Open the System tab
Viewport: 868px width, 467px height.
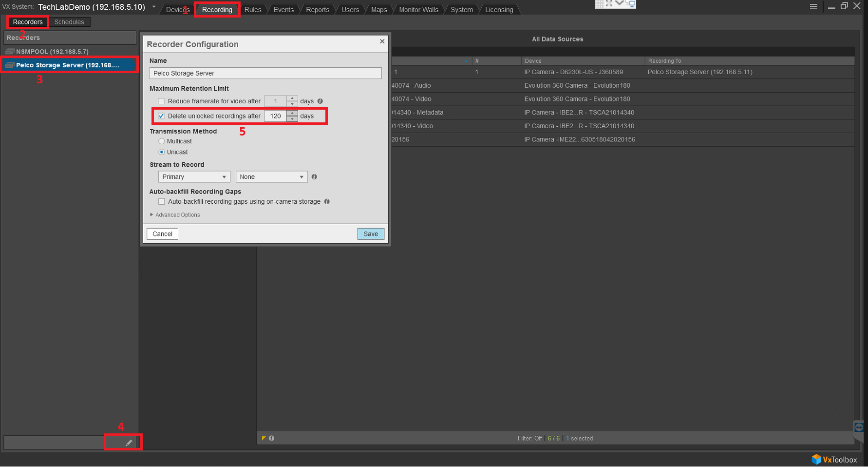(x=462, y=10)
